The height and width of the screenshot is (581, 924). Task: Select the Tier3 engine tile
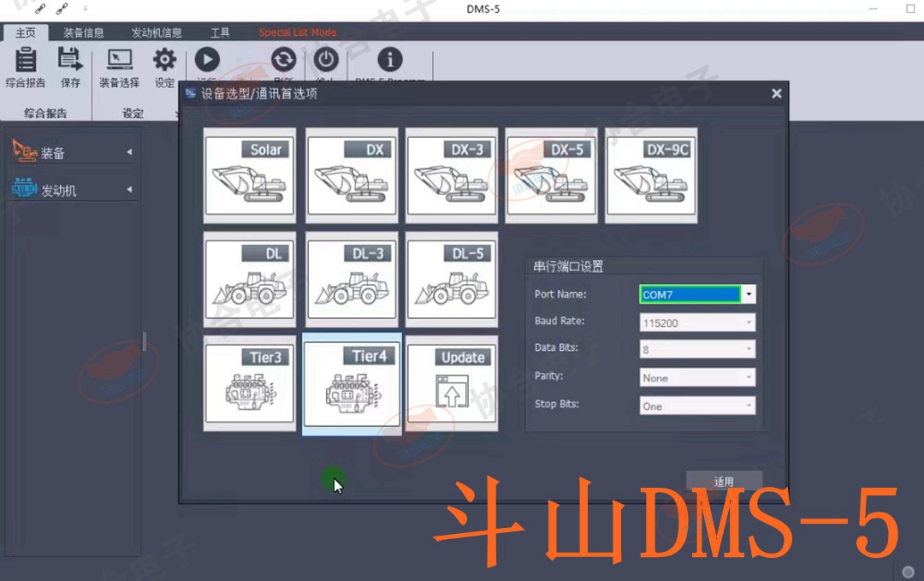point(250,383)
